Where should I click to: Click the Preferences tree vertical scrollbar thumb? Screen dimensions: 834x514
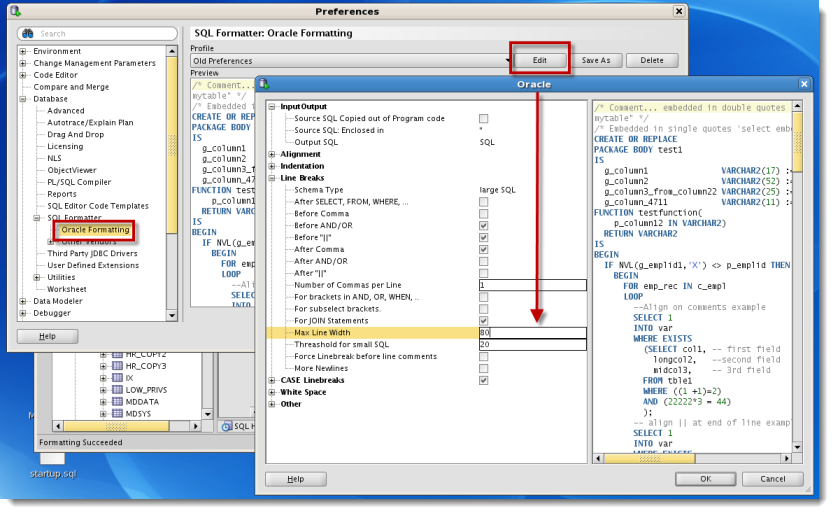[172, 145]
